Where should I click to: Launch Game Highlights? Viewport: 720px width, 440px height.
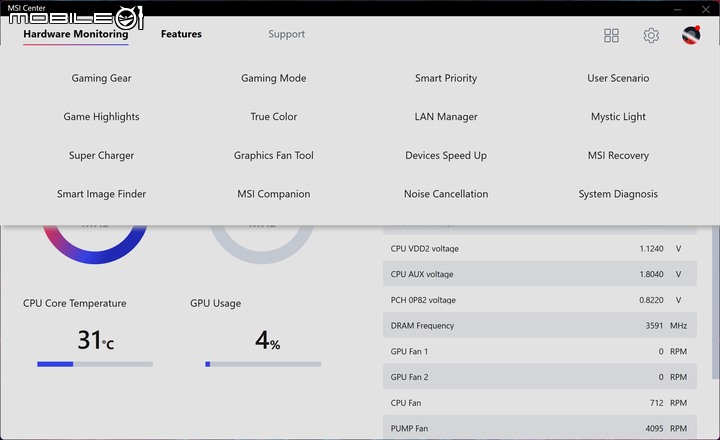pos(101,117)
